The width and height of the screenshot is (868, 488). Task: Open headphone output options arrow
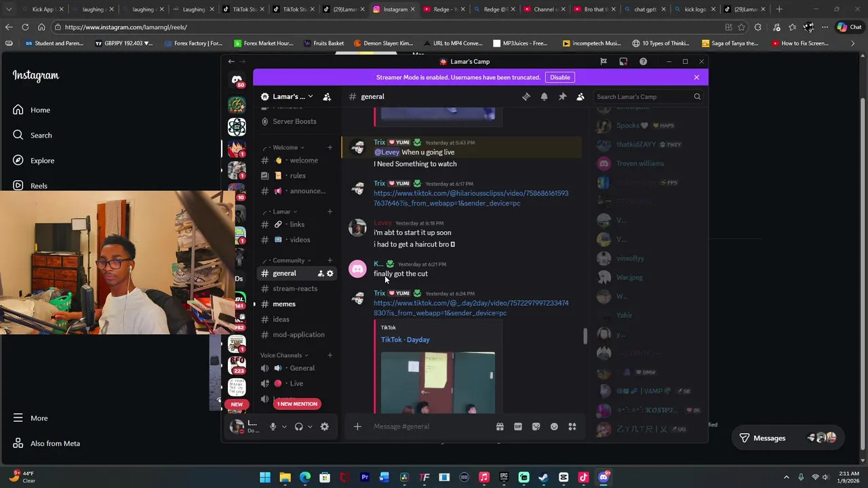tap(310, 427)
